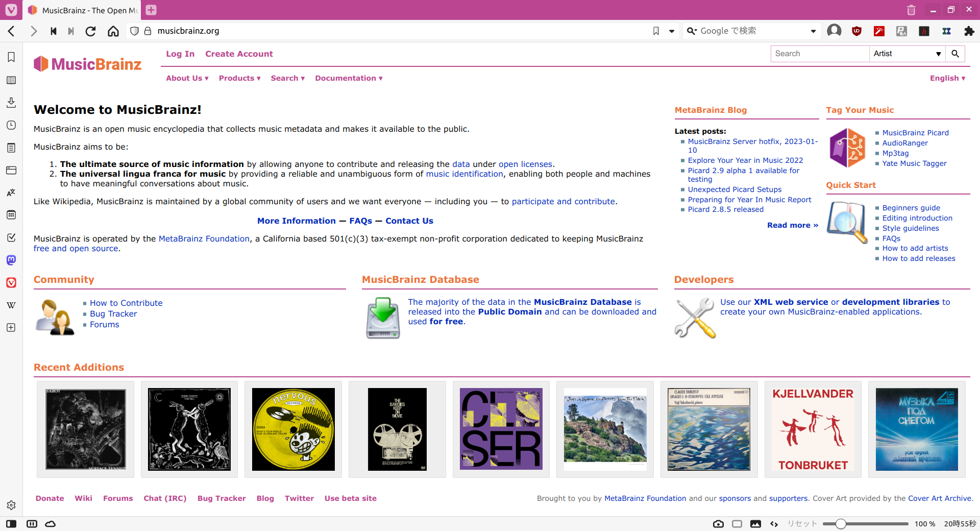Open the sync cloud status icon

[x=51, y=524]
